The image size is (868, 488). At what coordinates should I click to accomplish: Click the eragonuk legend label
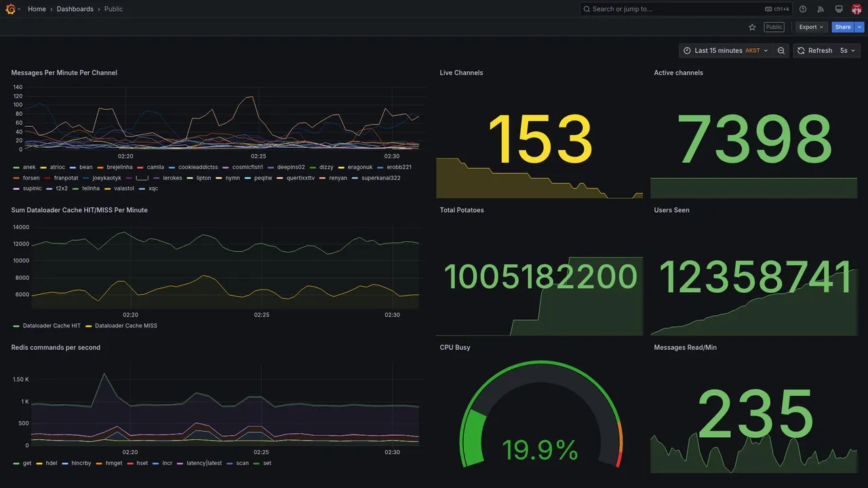(361, 167)
